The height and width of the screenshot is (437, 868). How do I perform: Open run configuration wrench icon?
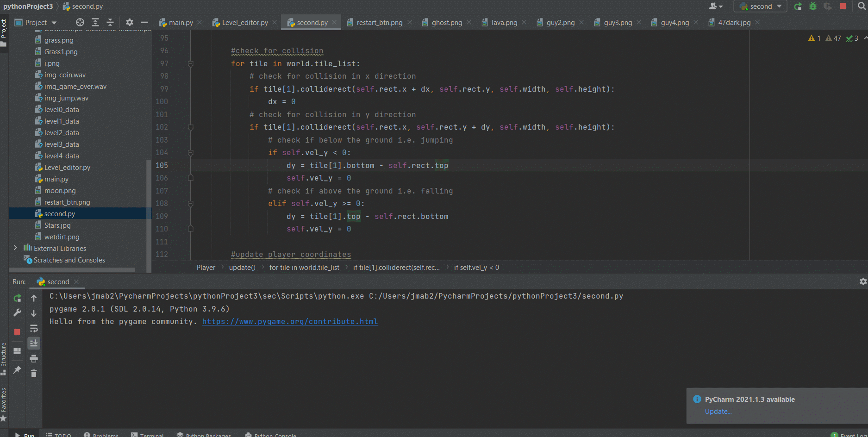point(17,313)
